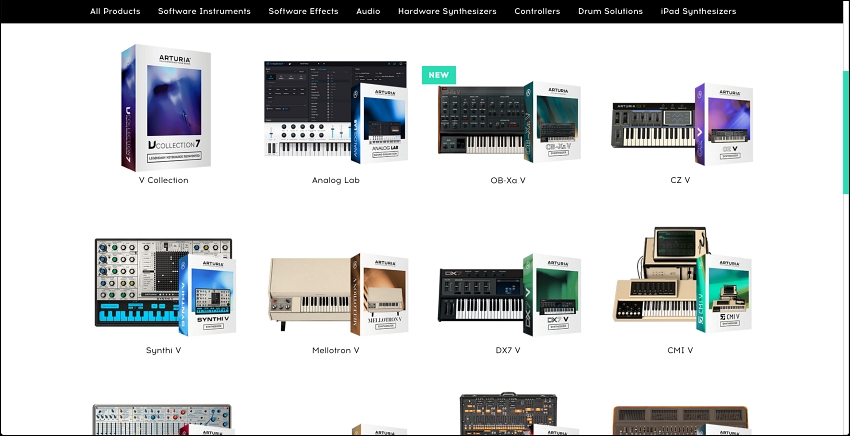Image resolution: width=850 pixels, height=436 pixels.
Task: Select the Controllers menu item
Action: [537, 11]
